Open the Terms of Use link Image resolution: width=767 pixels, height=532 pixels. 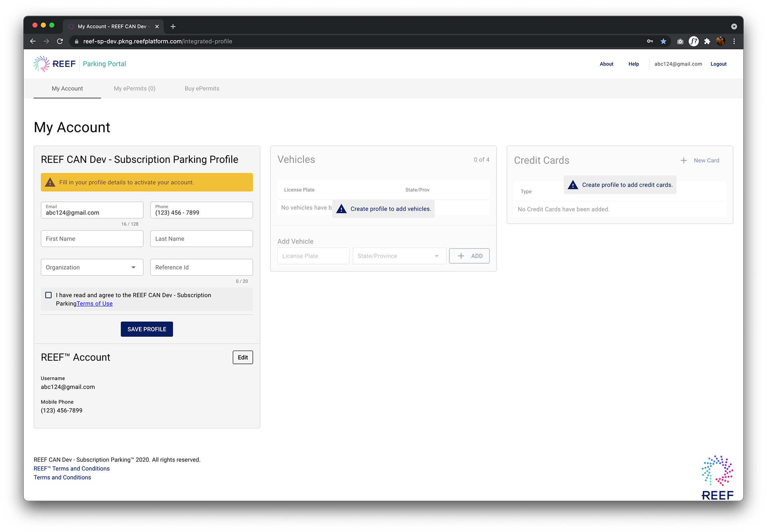click(95, 304)
